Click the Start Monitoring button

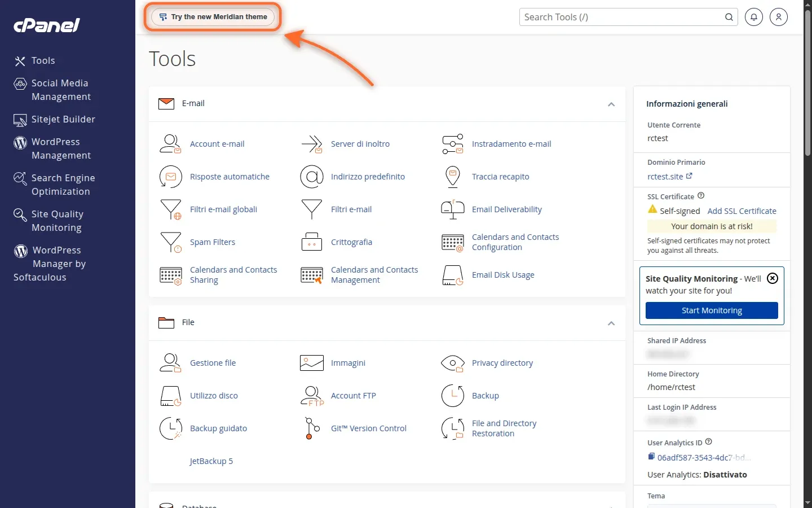pos(712,310)
